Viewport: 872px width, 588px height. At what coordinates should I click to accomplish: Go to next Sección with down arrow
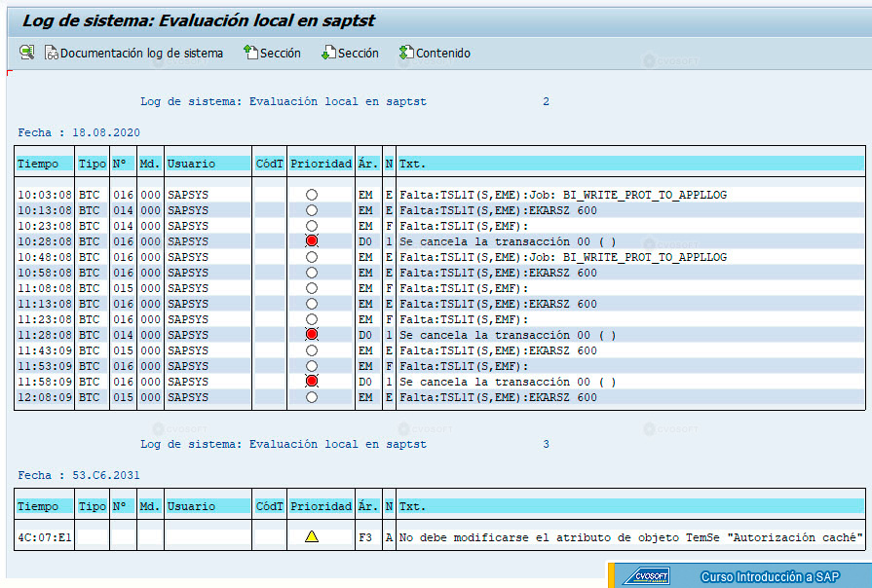pyautogui.click(x=350, y=53)
